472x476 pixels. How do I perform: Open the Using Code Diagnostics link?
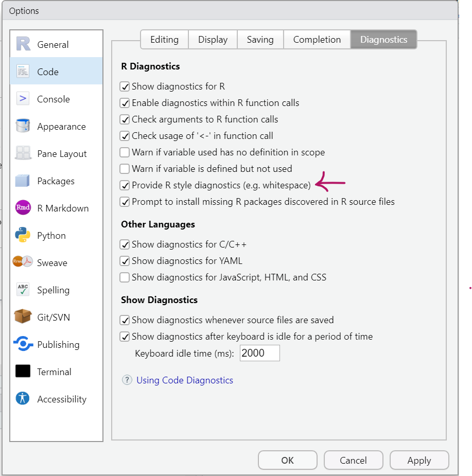(x=185, y=380)
